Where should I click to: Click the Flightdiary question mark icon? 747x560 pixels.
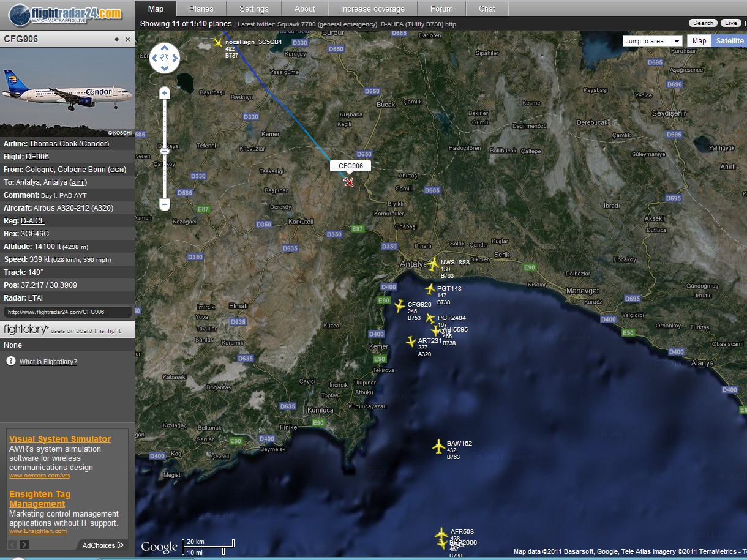coord(10,361)
